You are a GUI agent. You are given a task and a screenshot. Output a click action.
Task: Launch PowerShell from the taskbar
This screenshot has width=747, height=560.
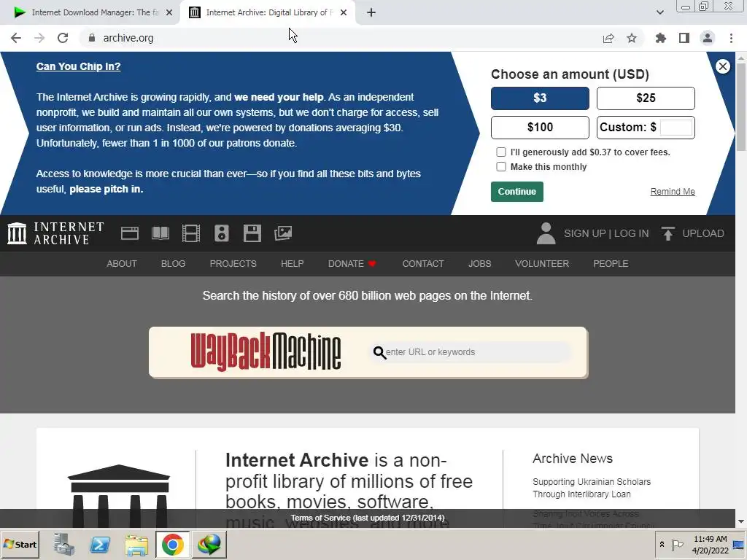[100, 544]
